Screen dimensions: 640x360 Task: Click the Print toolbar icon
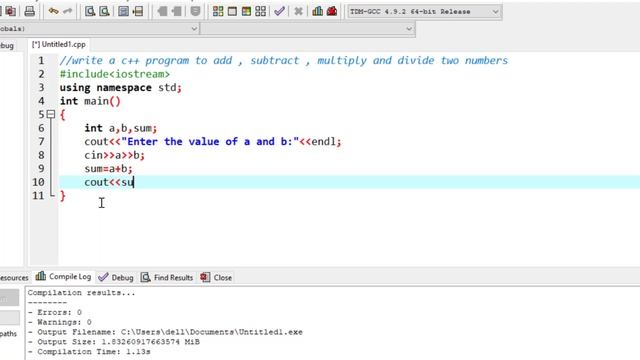29,11
